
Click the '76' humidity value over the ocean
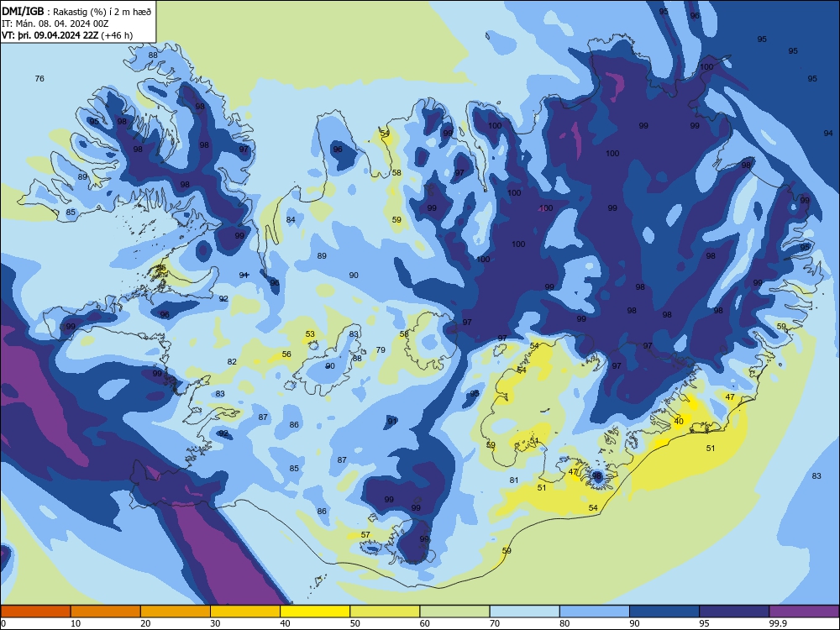coord(39,79)
